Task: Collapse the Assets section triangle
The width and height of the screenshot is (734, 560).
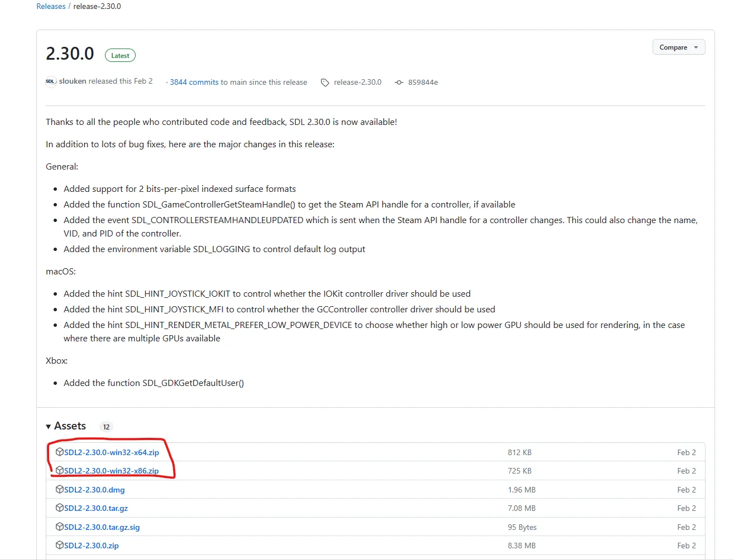Action: pyautogui.click(x=49, y=427)
